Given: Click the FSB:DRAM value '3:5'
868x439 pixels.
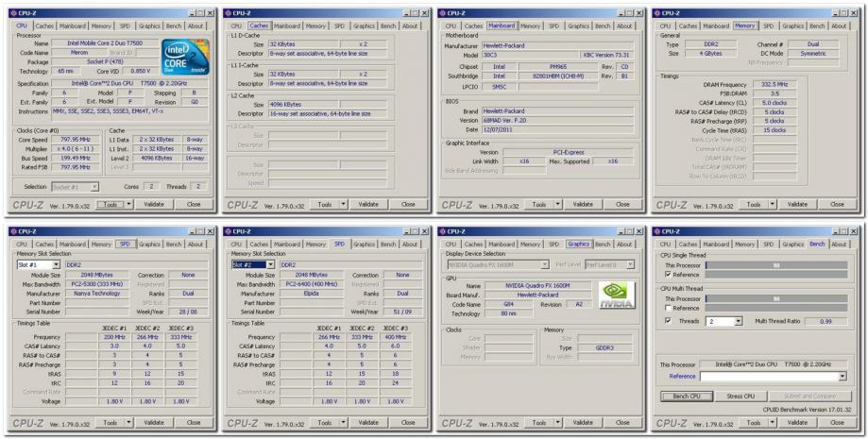Looking at the screenshot, I should [x=774, y=93].
